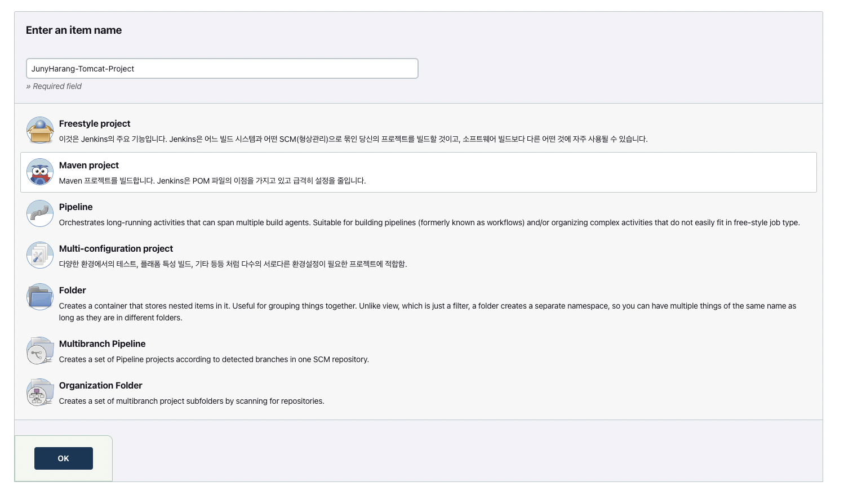Choose the Pipeline title label

tap(76, 207)
